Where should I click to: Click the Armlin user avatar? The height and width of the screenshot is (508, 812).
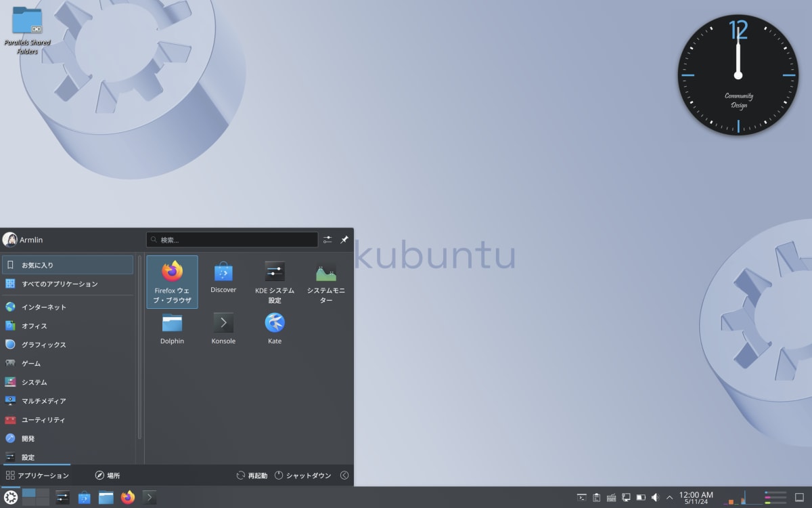point(9,240)
